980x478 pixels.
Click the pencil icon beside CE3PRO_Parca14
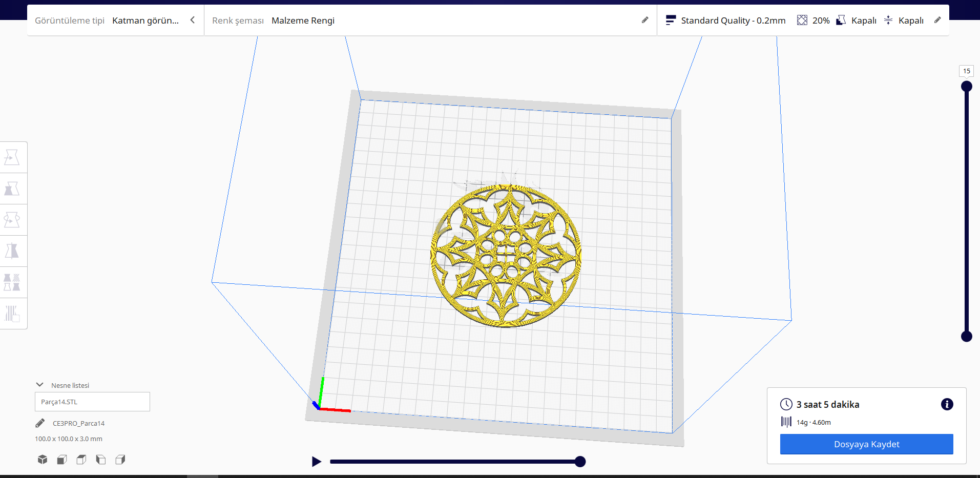pos(40,423)
